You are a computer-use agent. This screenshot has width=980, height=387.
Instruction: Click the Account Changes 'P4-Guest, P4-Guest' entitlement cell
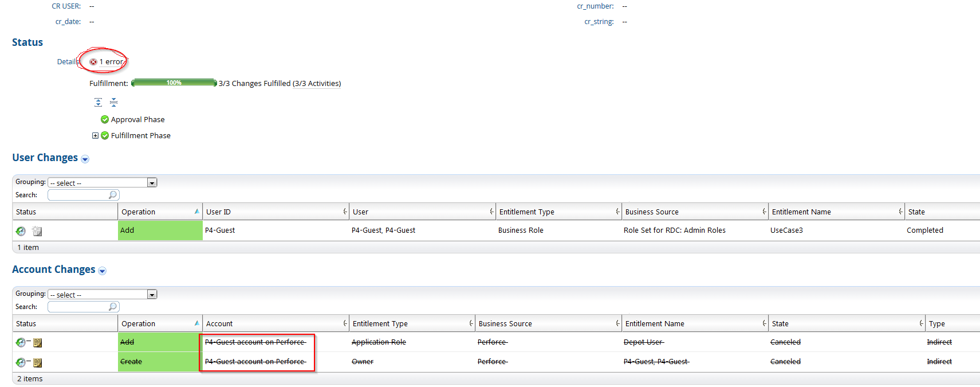(x=656, y=362)
